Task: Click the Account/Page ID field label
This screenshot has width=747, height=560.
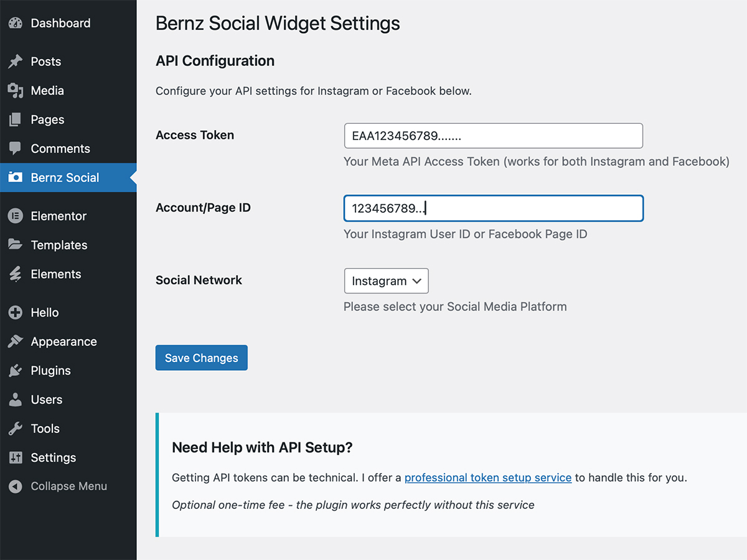Action: click(x=203, y=208)
